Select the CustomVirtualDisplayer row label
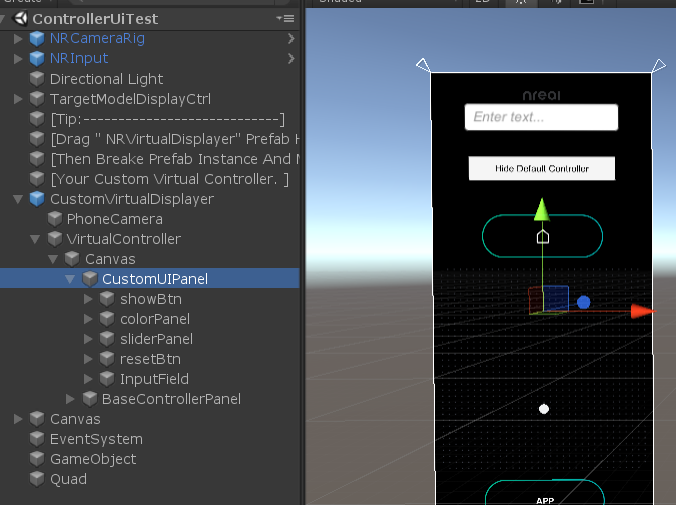 [132, 199]
